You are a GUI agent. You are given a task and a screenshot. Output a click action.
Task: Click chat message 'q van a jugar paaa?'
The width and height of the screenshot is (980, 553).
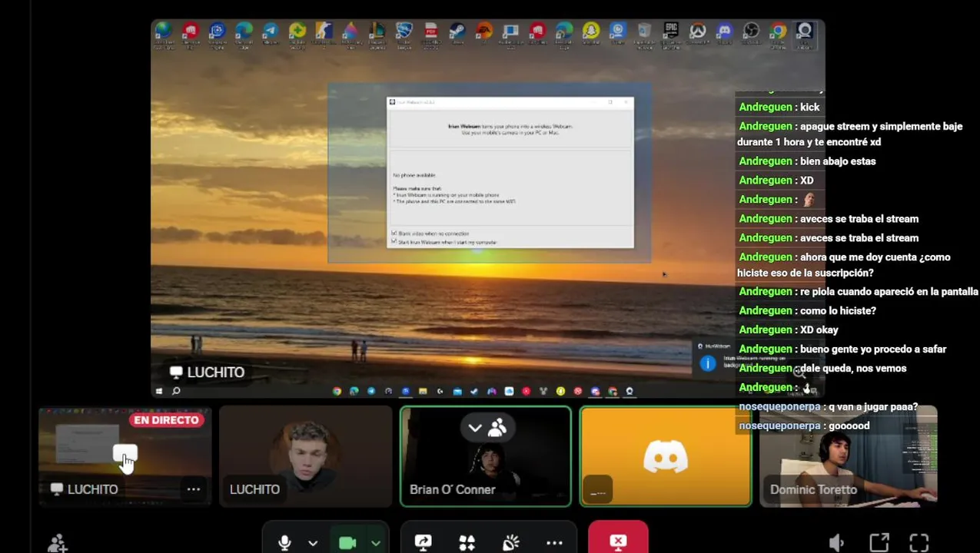tap(873, 407)
